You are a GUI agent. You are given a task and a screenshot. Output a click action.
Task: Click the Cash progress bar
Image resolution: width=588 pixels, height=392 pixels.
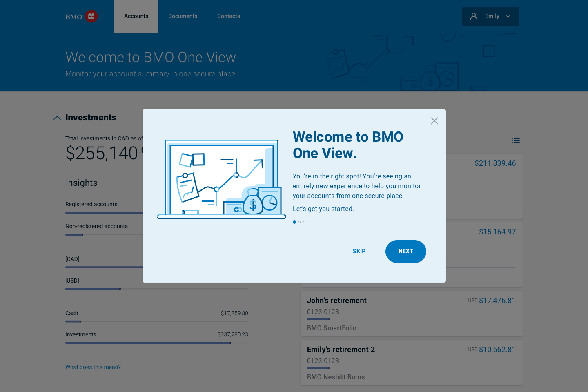157,321
